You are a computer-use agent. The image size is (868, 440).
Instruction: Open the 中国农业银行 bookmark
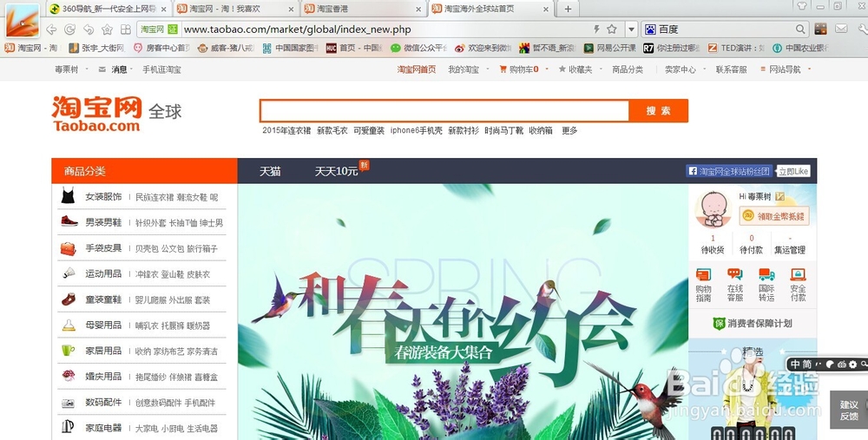click(x=800, y=48)
